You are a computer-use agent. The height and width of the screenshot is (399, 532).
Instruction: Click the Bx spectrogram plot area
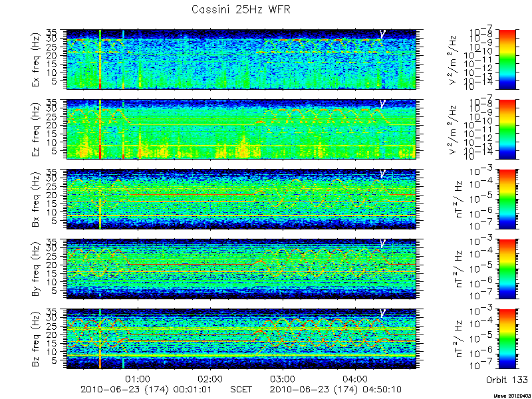[x=241, y=199]
